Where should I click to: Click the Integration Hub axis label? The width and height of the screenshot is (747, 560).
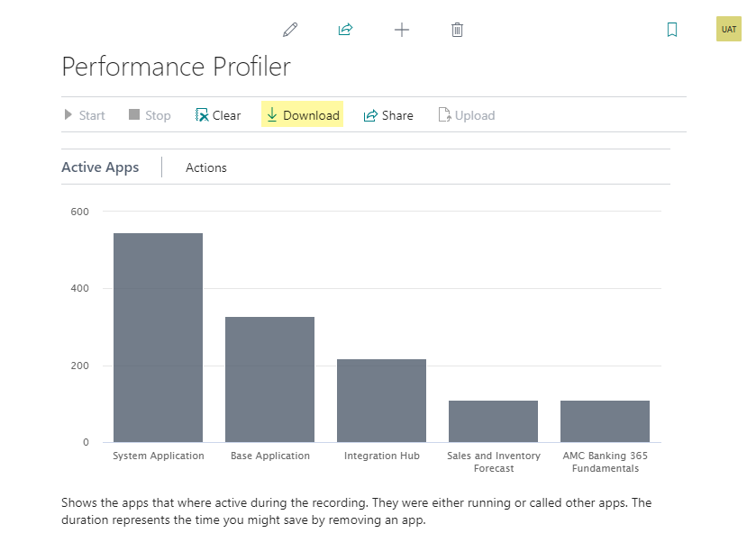381,456
